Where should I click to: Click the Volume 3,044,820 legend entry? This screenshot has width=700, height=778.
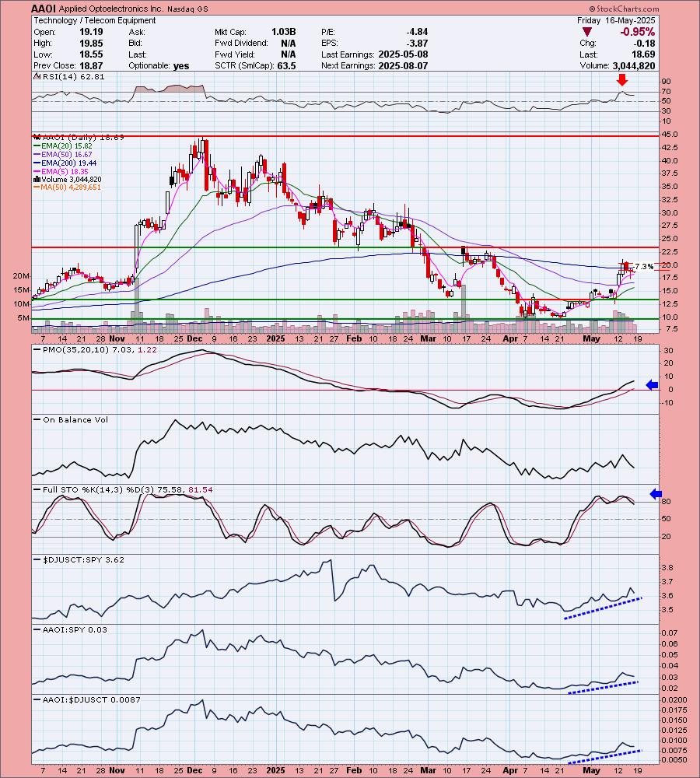68,179
